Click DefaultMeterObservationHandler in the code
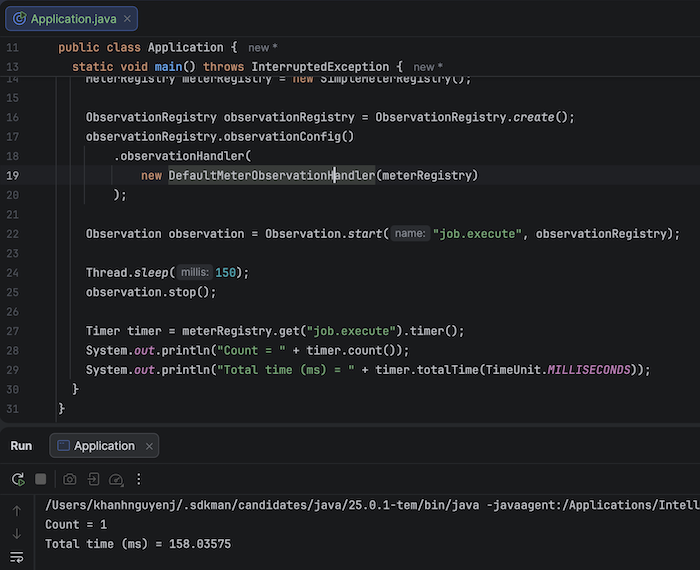 [x=270, y=176]
